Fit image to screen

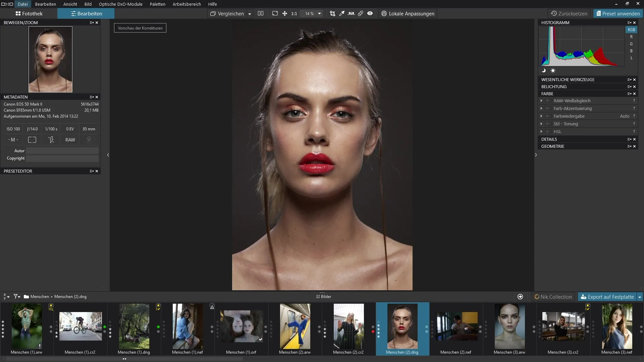pyautogui.click(x=275, y=13)
